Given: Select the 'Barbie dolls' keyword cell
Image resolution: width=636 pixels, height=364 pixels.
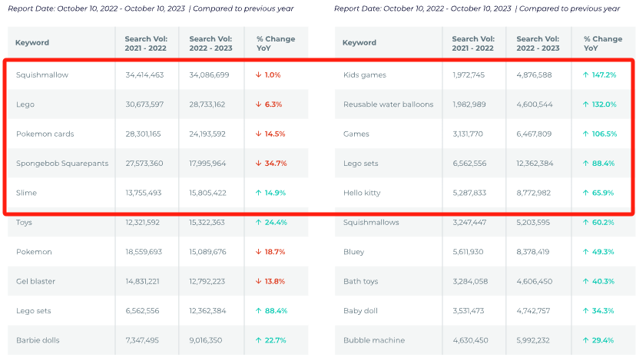Looking at the screenshot, I should coord(38,340).
